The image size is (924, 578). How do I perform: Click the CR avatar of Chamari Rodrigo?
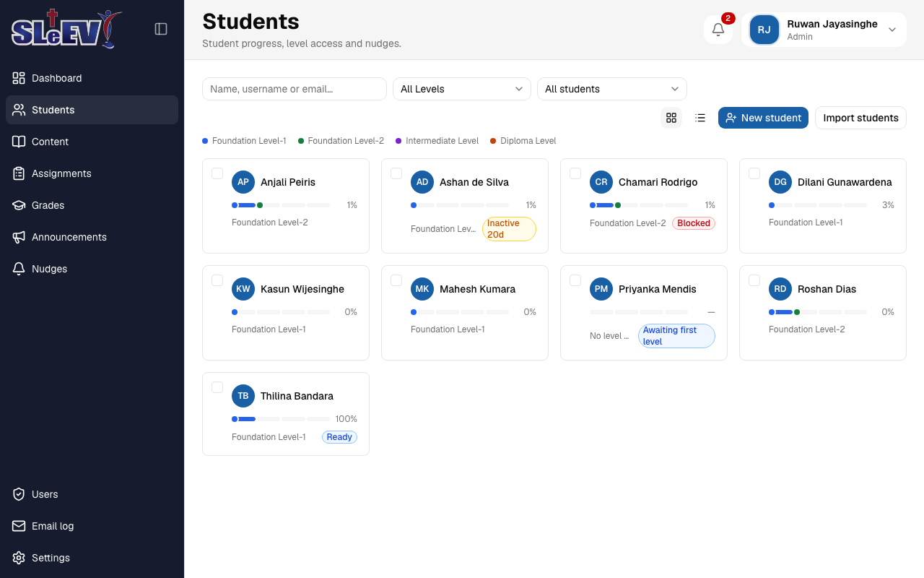pyautogui.click(x=601, y=182)
